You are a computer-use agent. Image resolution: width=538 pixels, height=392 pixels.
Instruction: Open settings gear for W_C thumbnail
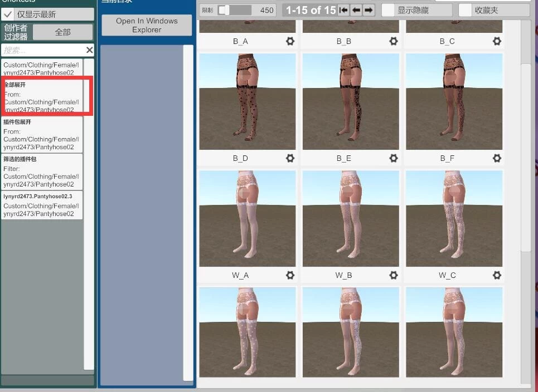coord(497,275)
